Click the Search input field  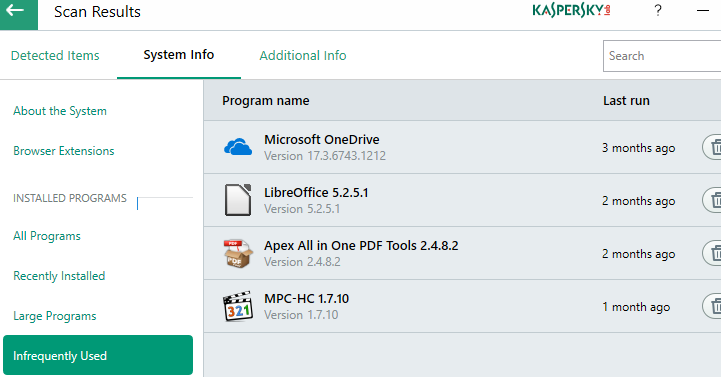click(x=662, y=56)
